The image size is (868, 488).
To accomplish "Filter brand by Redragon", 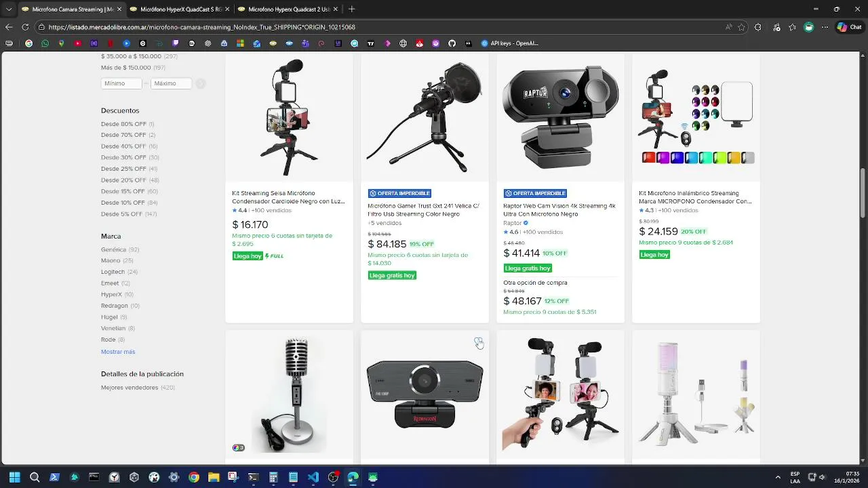I will click(120, 306).
